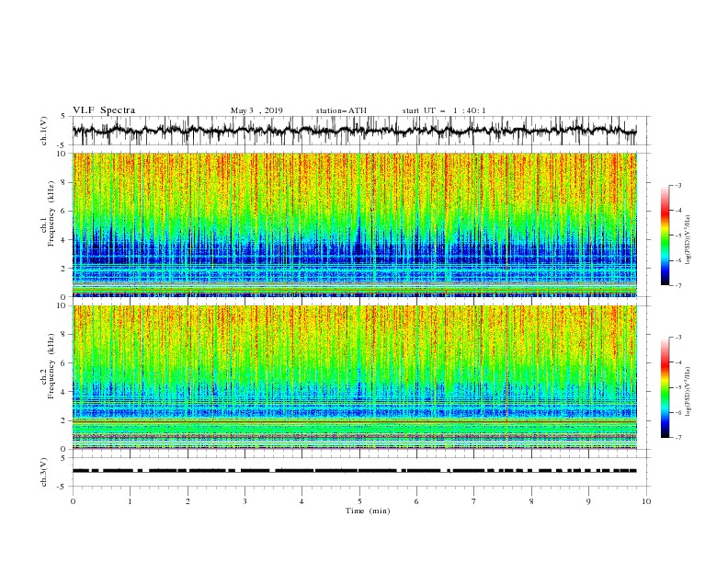Click the ch.3(V) black bar trace

click(x=355, y=471)
